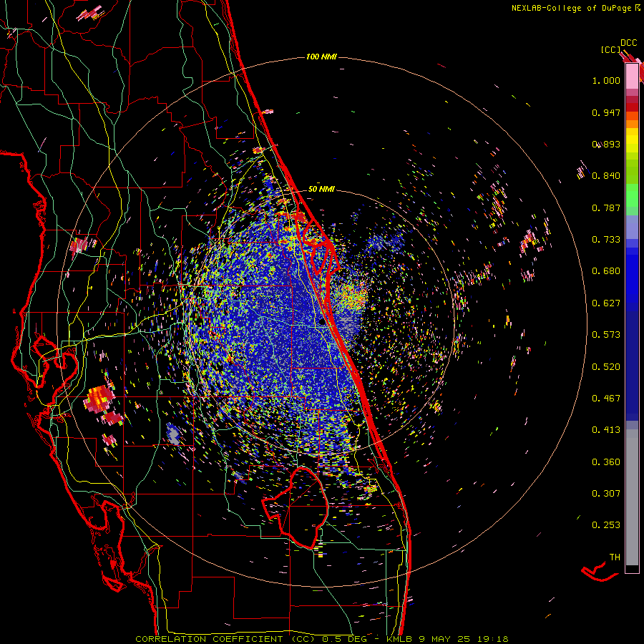Click the 50 NMI range ring label
The image size is (644, 644).
(321, 190)
